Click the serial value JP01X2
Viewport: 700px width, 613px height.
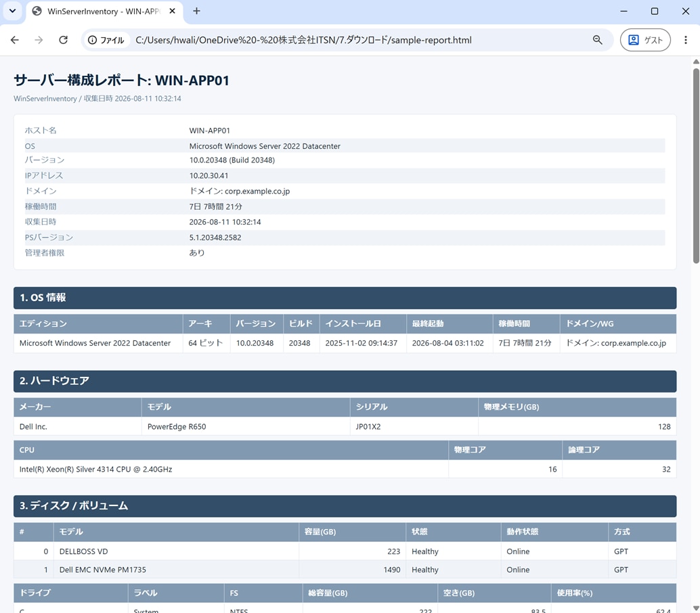point(368,426)
